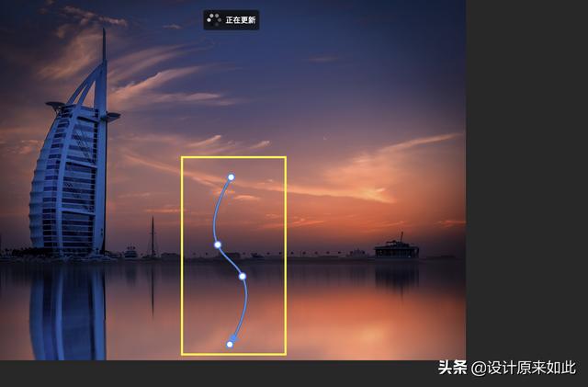This screenshot has width=588, height=387.
Task: Click curve segment between the middle points
Action: coord(231,260)
